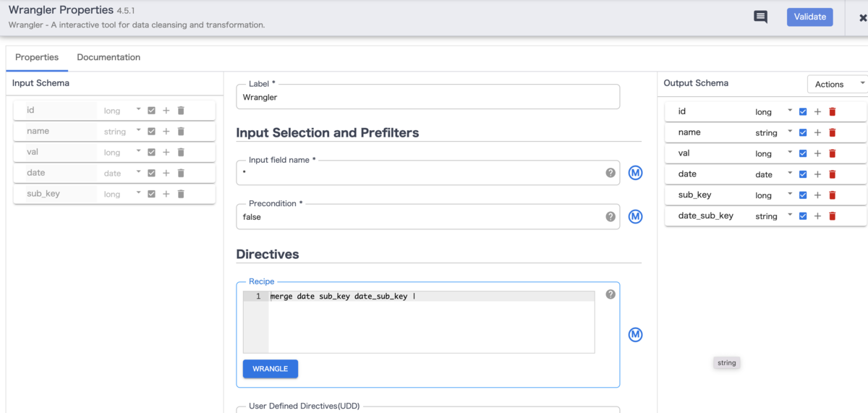This screenshot has height=413, width=868.
Task: Click input field name sub_key
Action: [43, 194]
